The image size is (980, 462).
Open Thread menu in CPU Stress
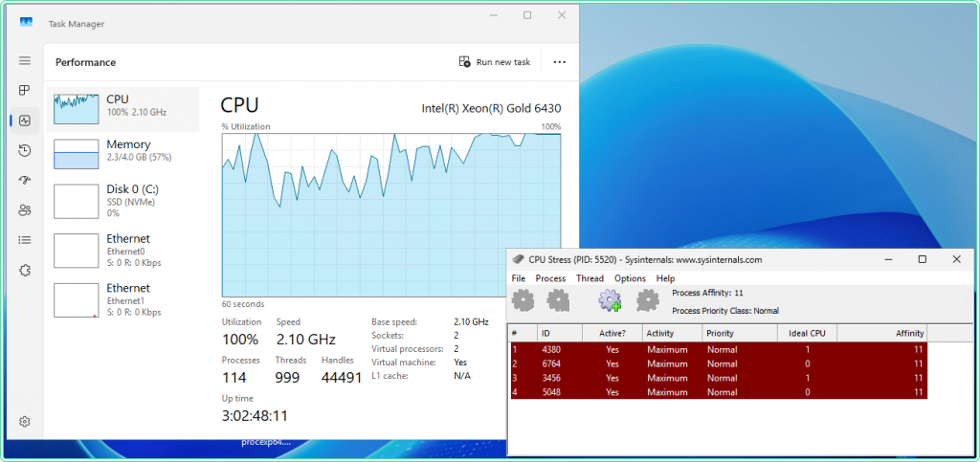tap(590, 278)
